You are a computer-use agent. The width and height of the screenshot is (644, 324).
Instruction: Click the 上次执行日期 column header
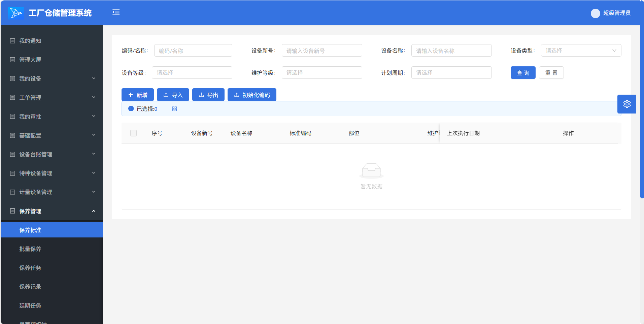[x=463, y=133]
